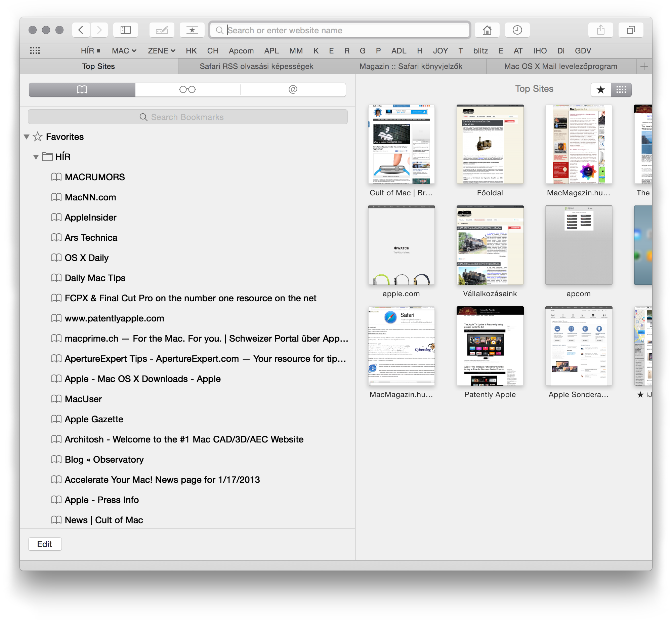Open JOY favorites bar link
672x620 pixels.
[440, 51]
